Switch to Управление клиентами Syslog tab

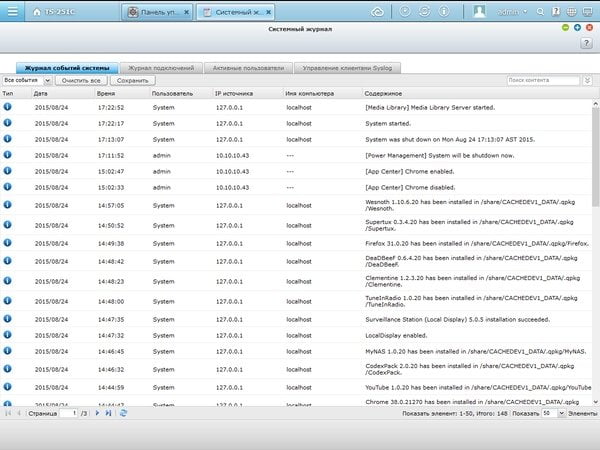[347, 68]
